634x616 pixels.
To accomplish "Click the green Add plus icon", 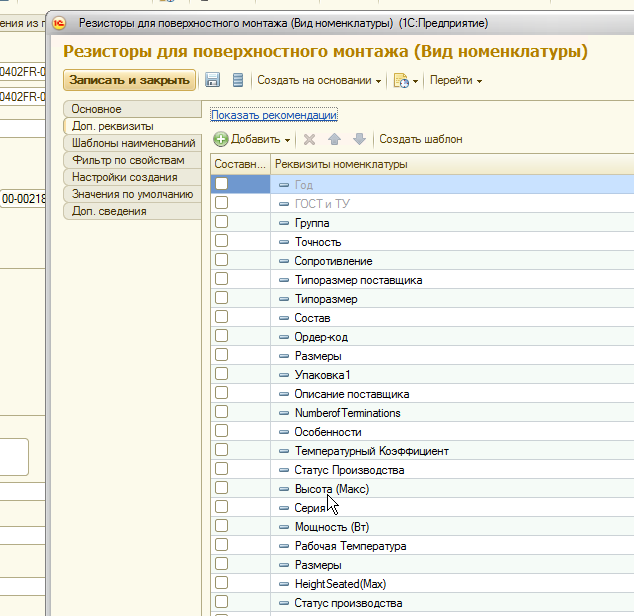I will [221, 140].
